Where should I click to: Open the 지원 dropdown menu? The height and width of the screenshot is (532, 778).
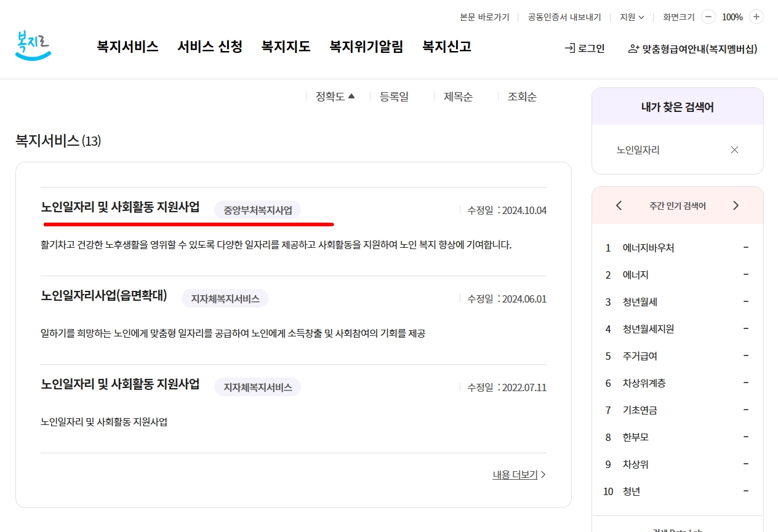pos(632,17)
